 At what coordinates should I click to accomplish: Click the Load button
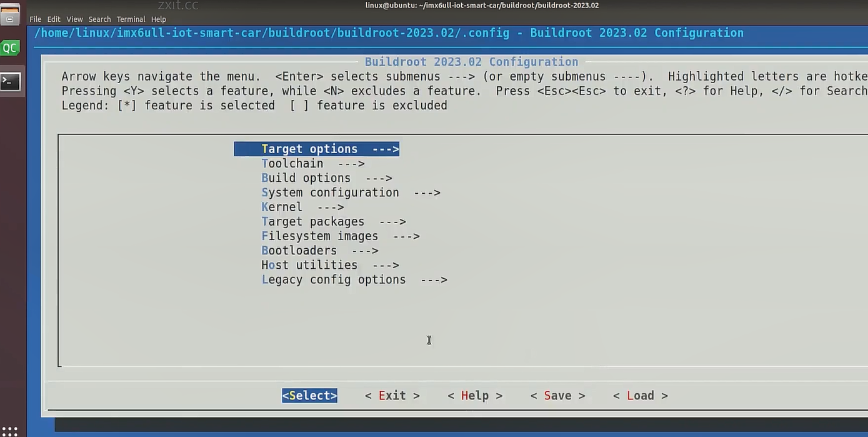(x=641, y=396)
